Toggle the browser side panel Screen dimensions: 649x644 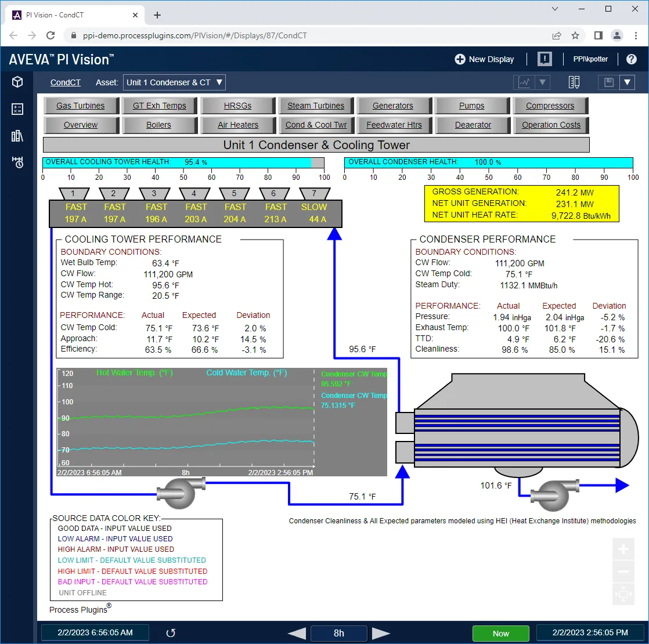598,35
